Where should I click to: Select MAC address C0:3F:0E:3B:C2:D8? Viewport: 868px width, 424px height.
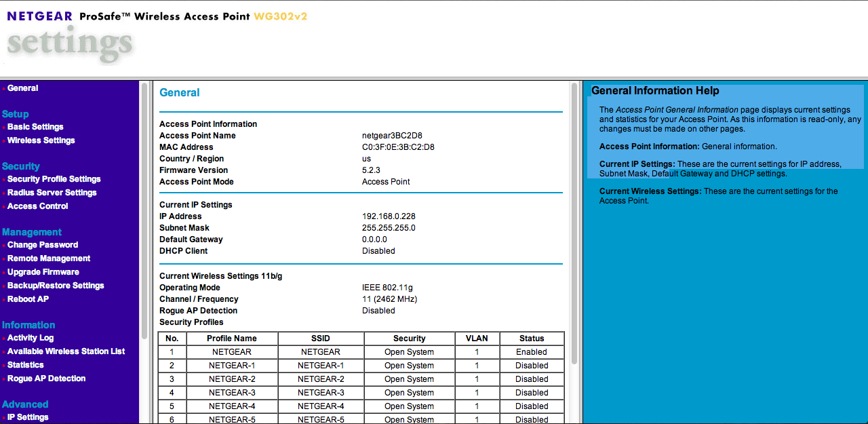398,147
